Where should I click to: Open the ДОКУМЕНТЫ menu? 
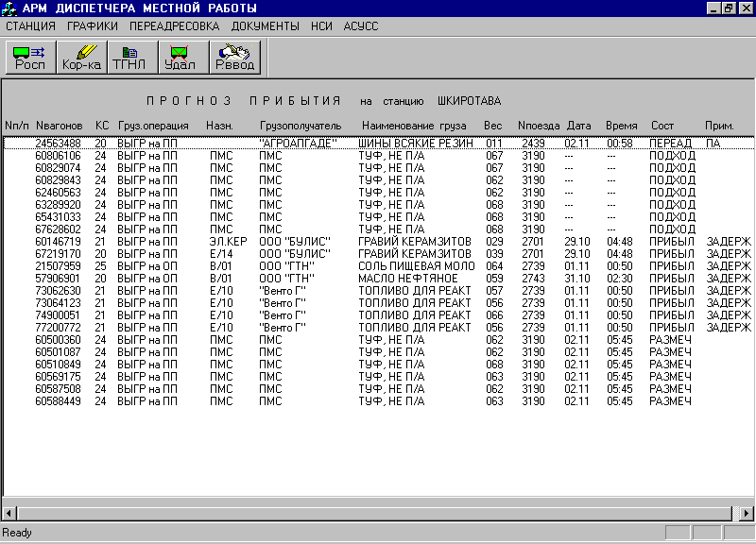click(266, 26)
